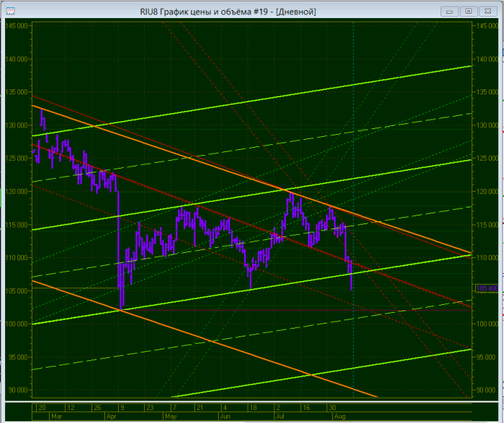Click the 120 000 label on right price axis
The image size is (504, 423).
point(487,192)
